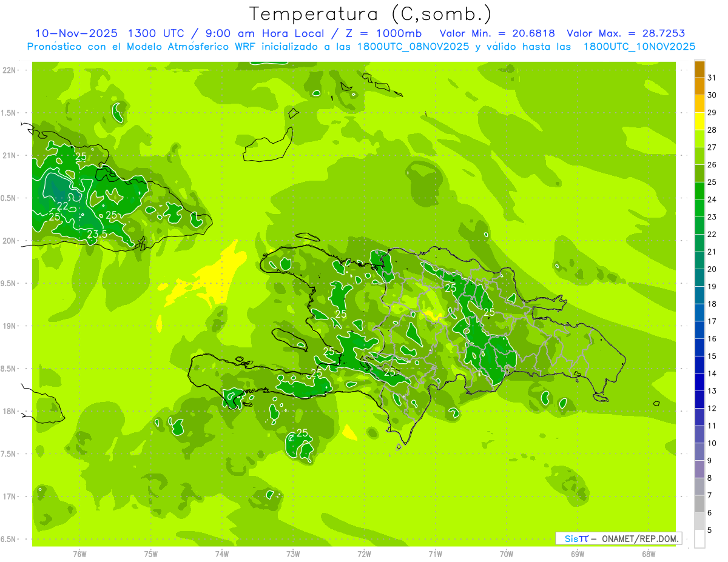Pick the orange swatch between 30 and 31
728x562 pixels.
pyautogui.click(x=699, y=87)
